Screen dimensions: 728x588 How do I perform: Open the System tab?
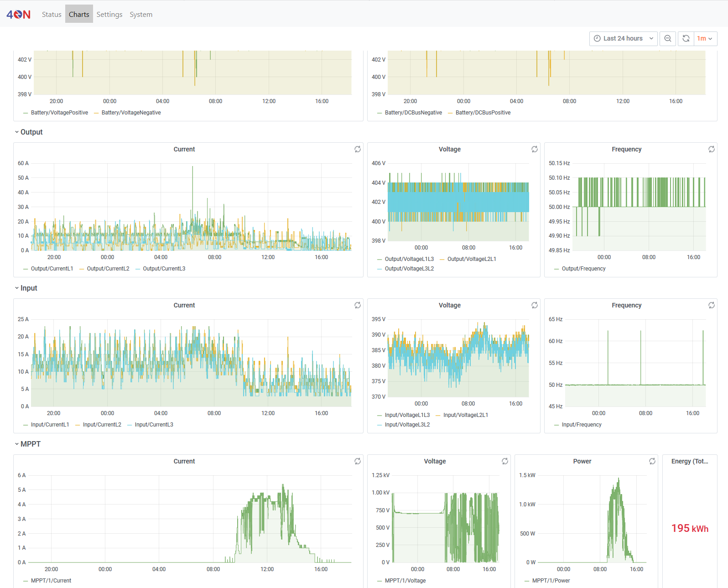141,14
